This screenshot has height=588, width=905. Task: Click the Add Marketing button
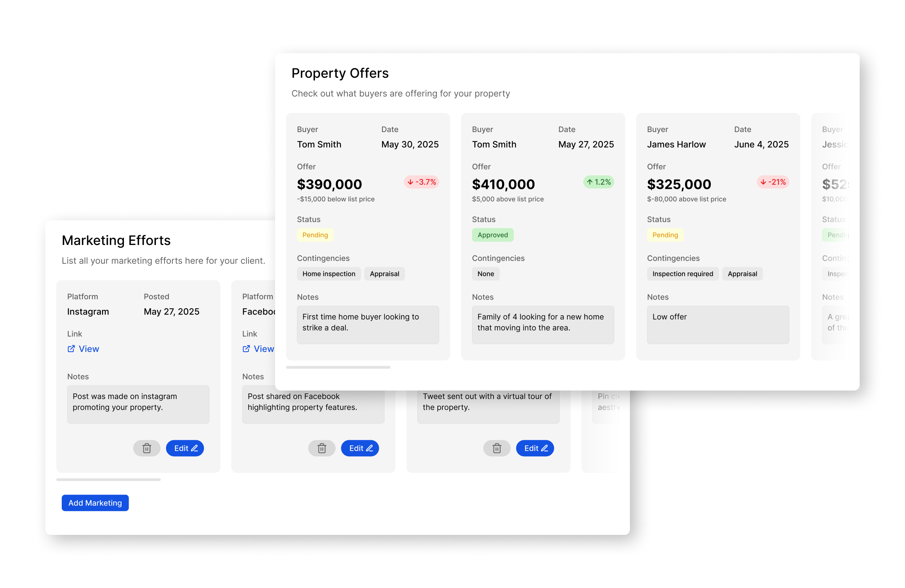tap(95, 503)
